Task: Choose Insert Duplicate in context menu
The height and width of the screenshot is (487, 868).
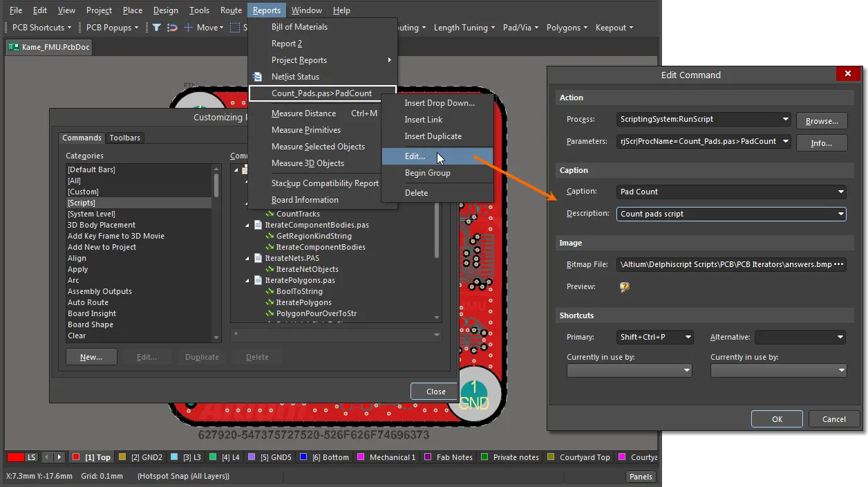Action: coord(433,136)
